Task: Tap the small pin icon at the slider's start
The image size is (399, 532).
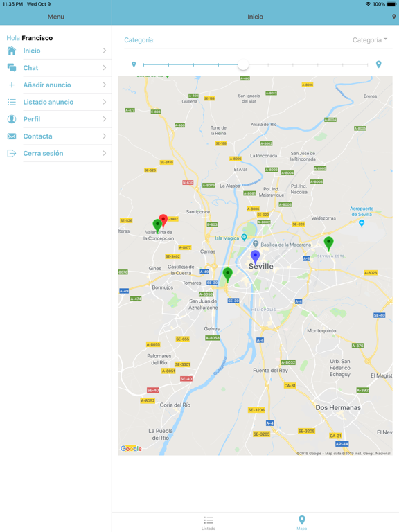Action: 134,64
